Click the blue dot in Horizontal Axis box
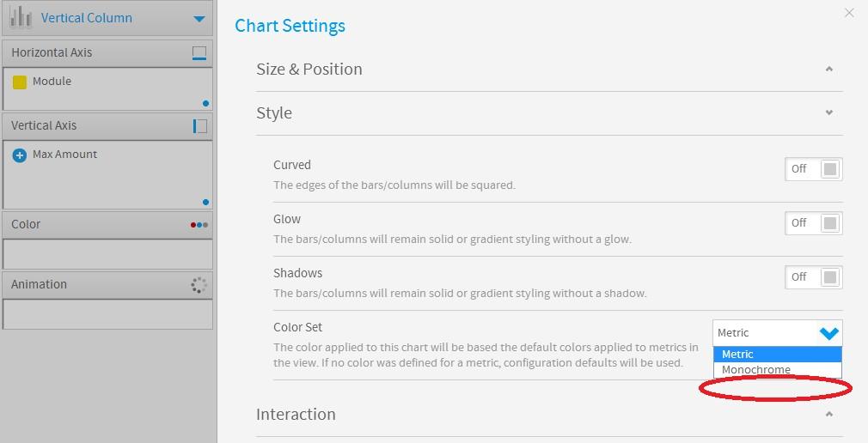Screen dimensions: 868x443 206,103
